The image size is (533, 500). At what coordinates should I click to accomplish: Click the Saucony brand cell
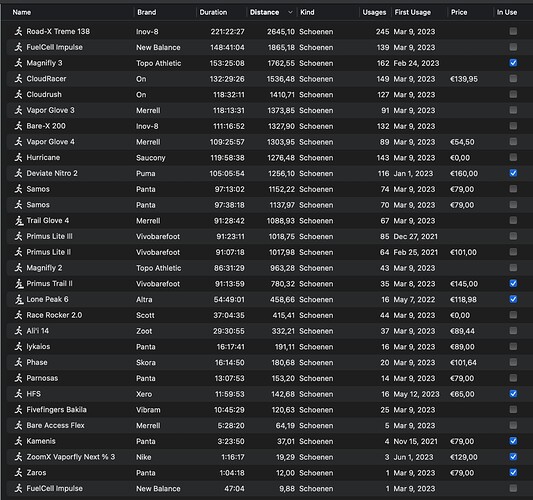[151, 158]
